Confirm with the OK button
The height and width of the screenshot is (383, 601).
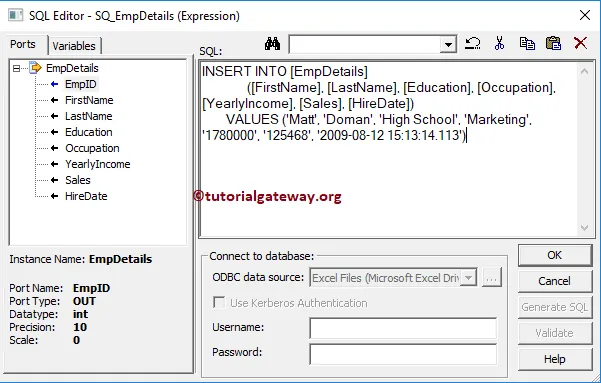coord(555,255)
